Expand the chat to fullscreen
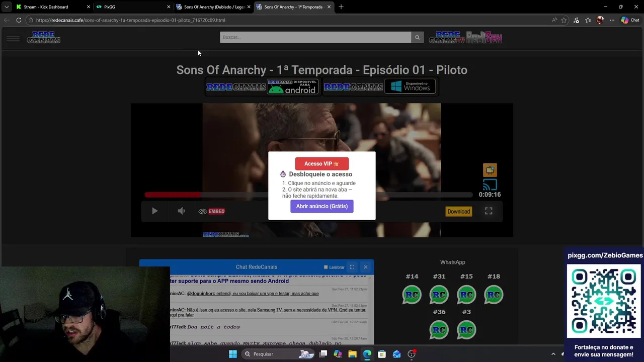 coord(352,267)
